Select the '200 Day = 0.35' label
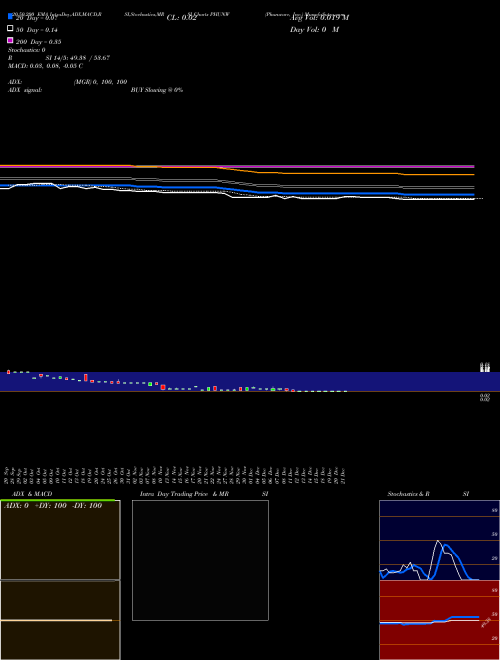 [38, 42]
